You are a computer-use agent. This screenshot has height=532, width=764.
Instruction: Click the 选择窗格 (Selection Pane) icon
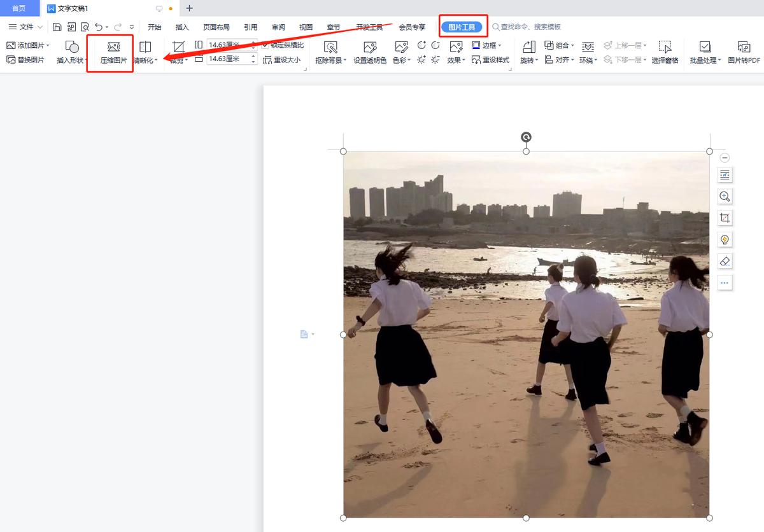[x=665, y=52]
